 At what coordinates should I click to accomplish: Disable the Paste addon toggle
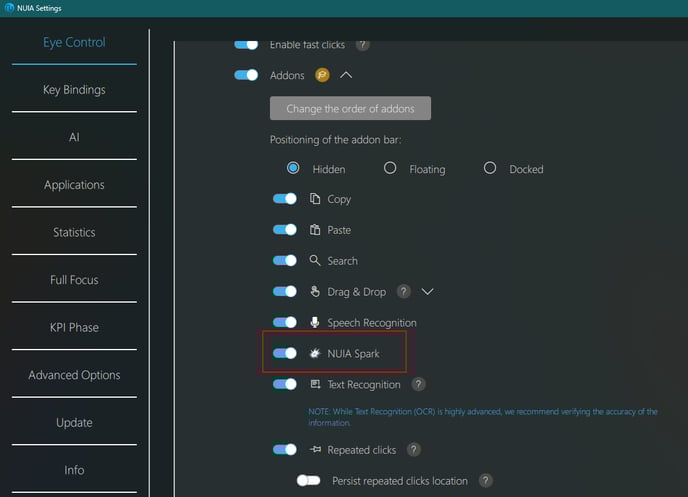click(x=285, y=229)
